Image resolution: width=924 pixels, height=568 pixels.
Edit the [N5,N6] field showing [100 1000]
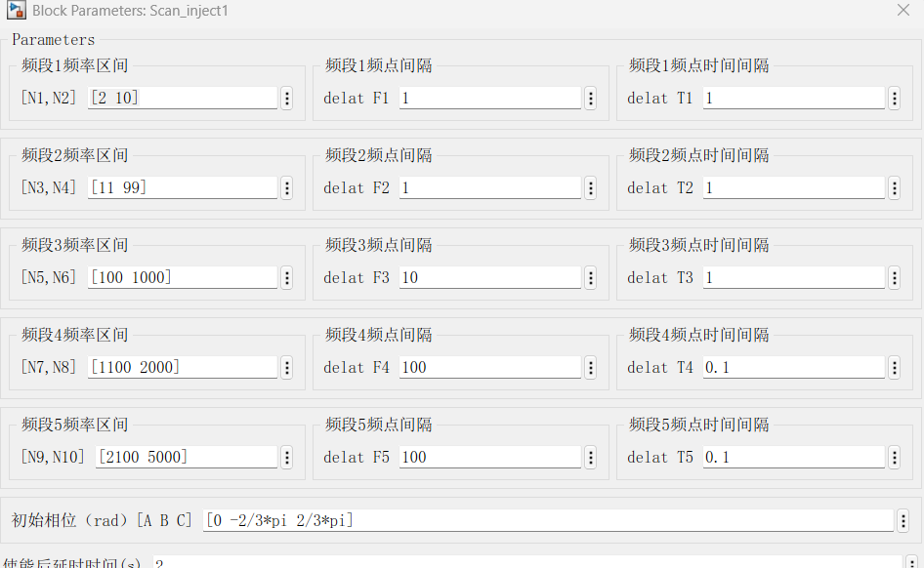(x=183, y=277)
